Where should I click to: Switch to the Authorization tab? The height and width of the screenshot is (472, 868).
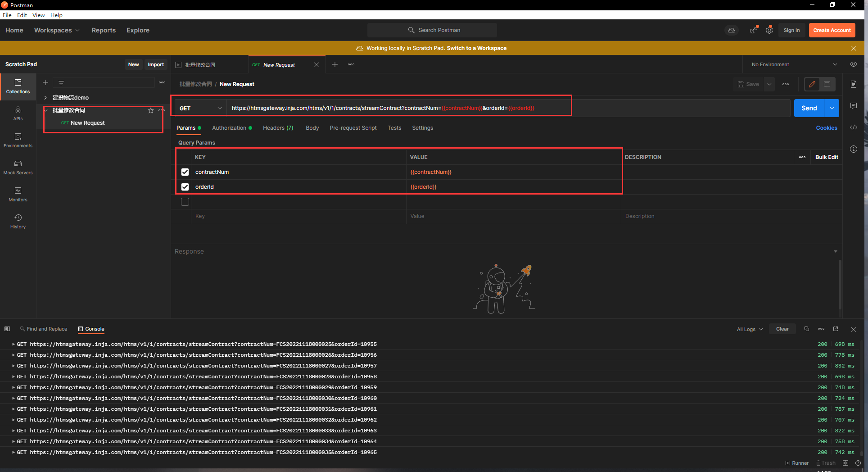coord(232,128)
